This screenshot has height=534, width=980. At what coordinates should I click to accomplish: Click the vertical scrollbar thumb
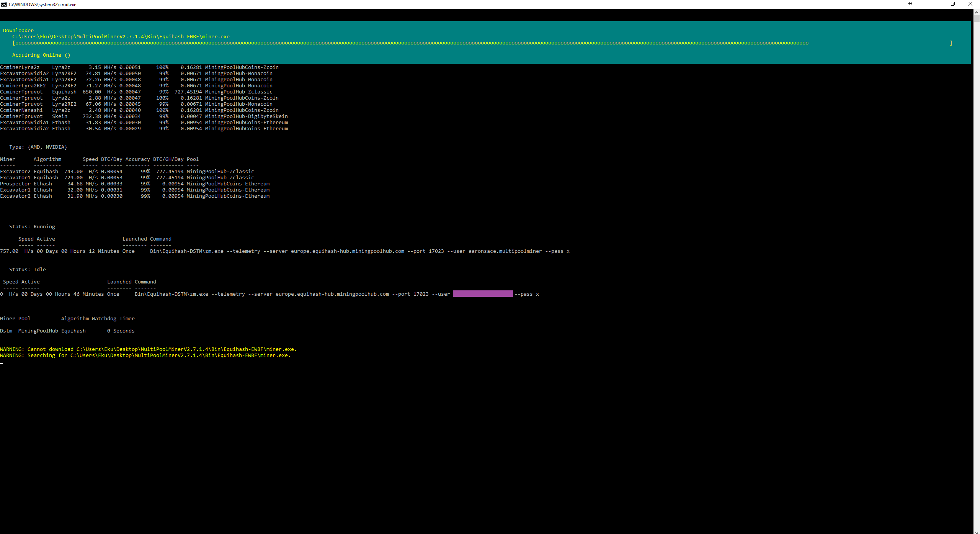pos(977,18)
